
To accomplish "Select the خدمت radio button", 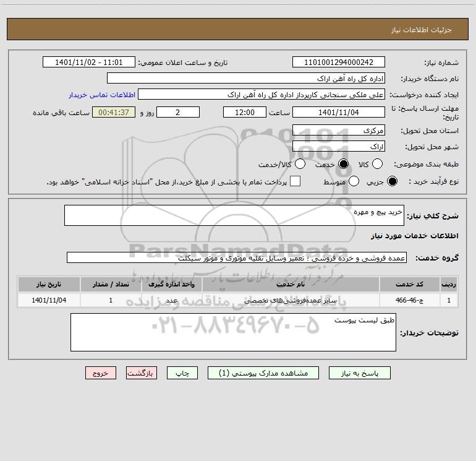I will [343, 164].
